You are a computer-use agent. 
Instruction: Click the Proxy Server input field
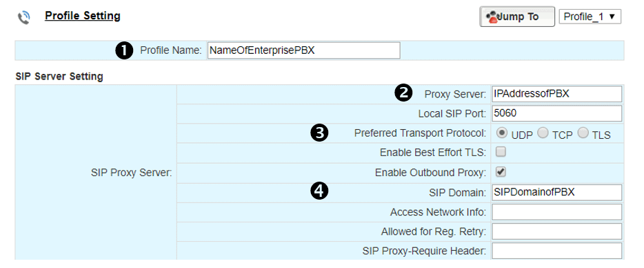pyautogui.click(x=557, y=94)
